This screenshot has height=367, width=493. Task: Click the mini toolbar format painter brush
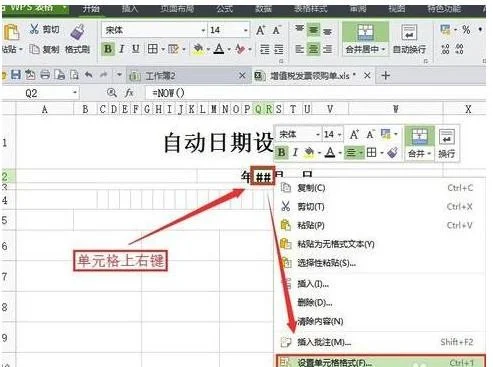coord(393,153)
